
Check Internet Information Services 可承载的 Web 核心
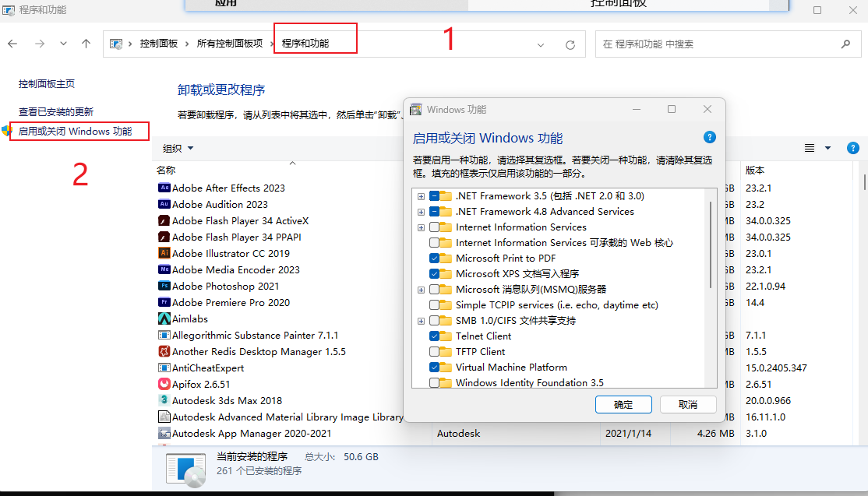point(434,243)
